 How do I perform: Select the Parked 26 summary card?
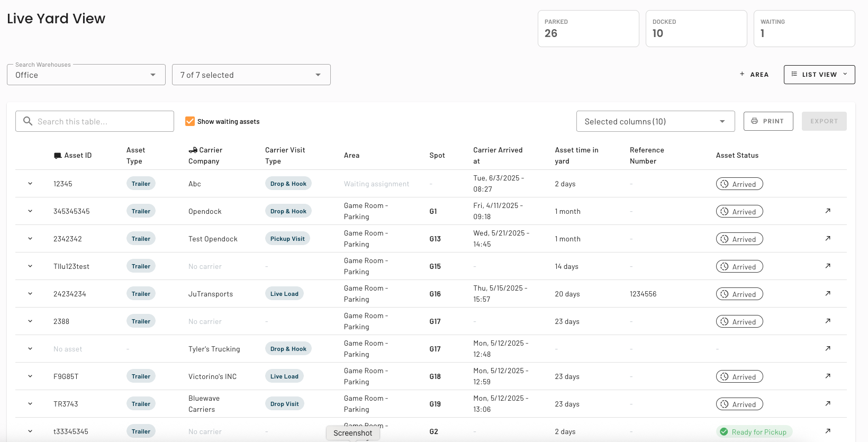click(x=589, y=29)
